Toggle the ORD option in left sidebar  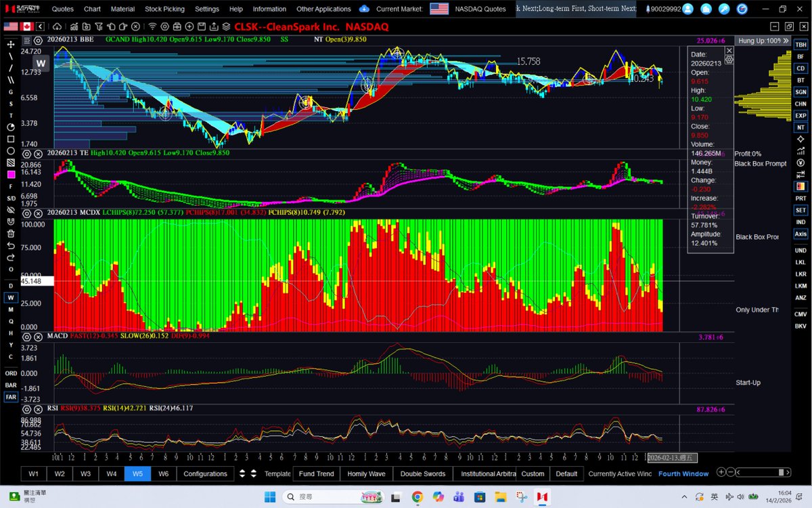click(11, 373)
